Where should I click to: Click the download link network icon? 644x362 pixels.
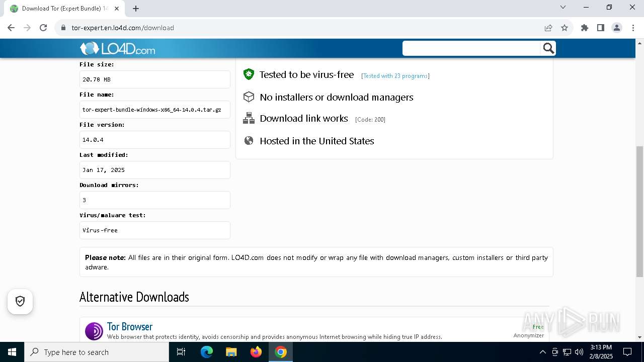(249, 118)
